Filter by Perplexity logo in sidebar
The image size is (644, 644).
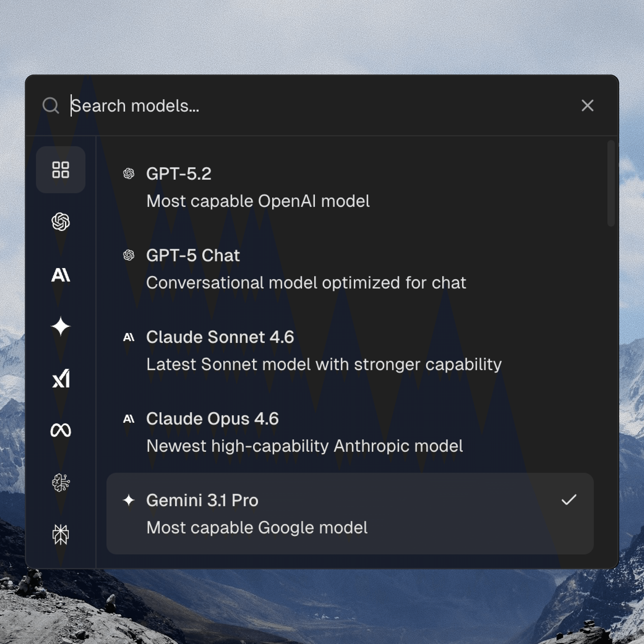pyautogui.click(x=61, y=534)
